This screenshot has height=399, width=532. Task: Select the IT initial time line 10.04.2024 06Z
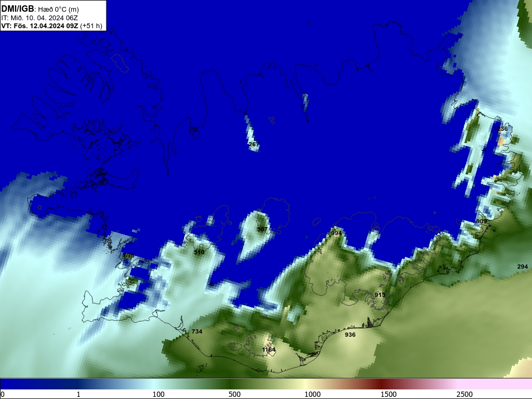(x=39, y=18)
